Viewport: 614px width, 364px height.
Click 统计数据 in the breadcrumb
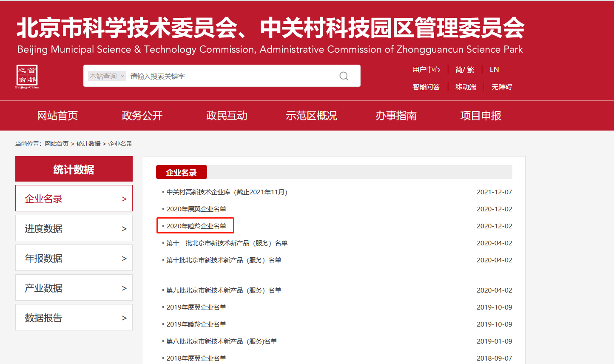88,144
